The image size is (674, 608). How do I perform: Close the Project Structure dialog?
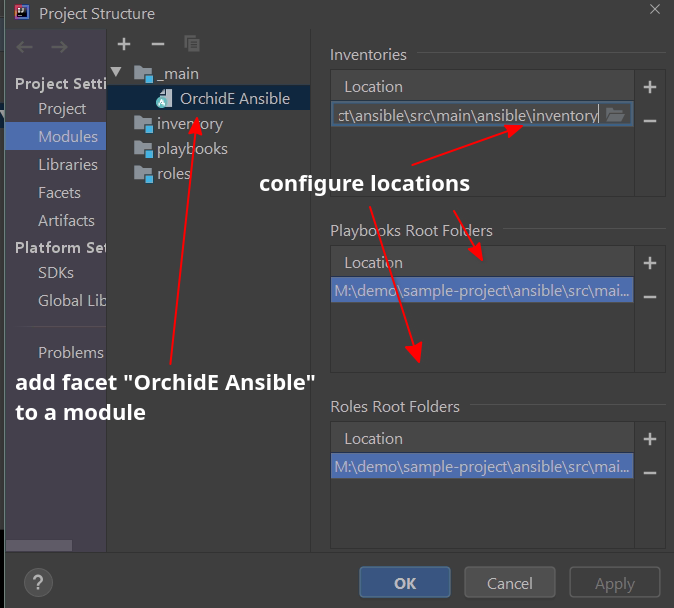tap(655, 9)
